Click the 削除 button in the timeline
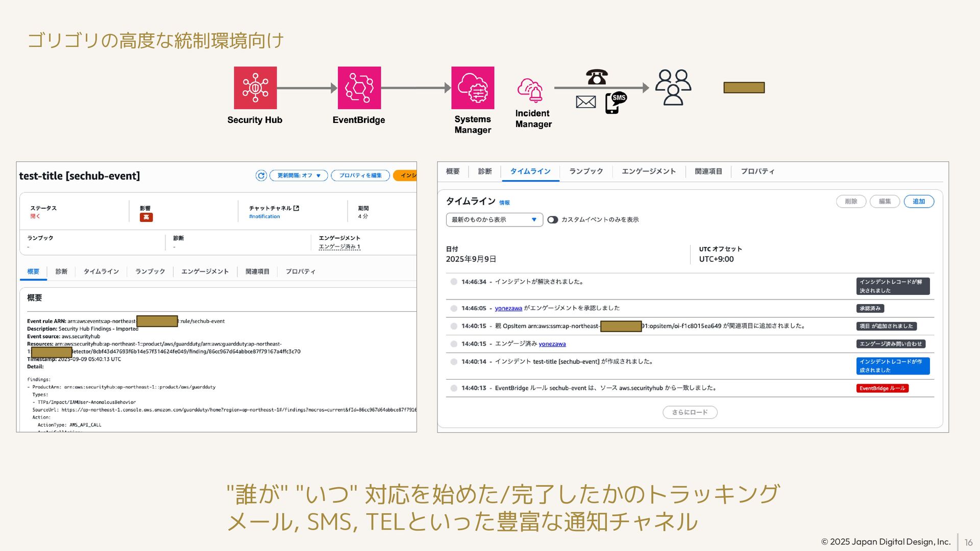980x551 pixels. coord(851,202)
